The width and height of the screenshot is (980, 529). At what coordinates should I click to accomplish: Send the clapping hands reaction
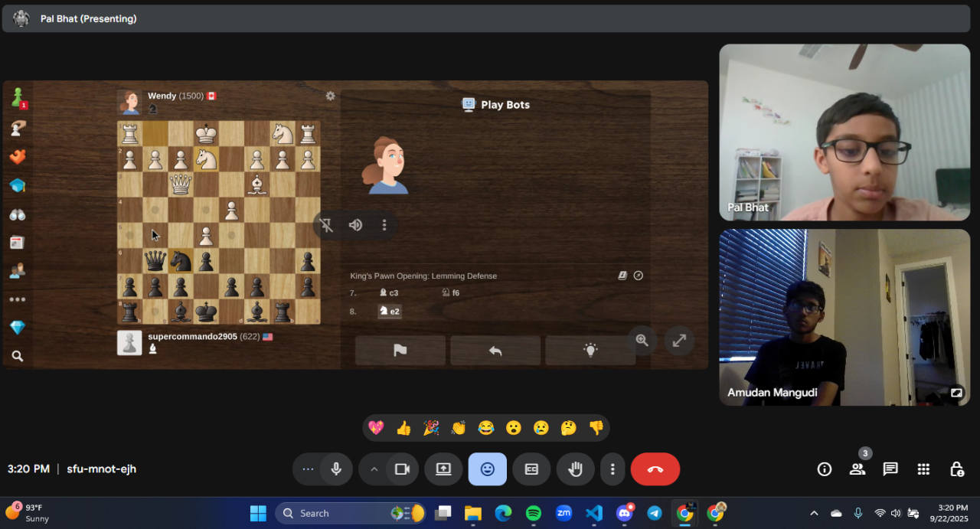tap(459, 428)
